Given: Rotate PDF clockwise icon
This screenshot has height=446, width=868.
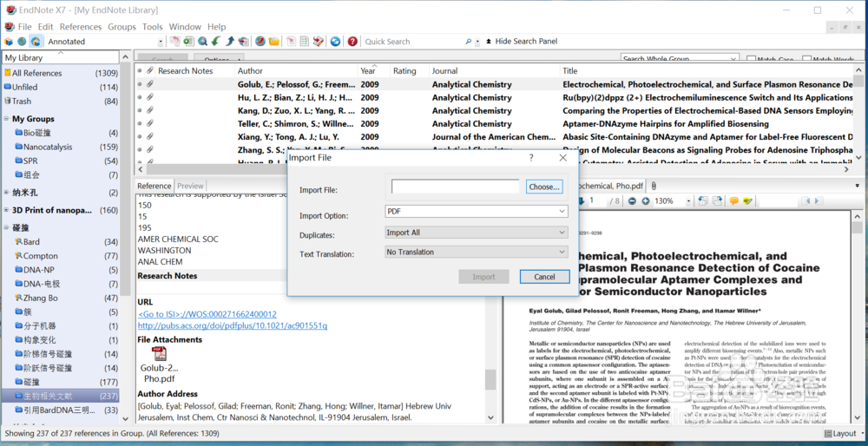Looking at the screenshot, I should (717, 200).
